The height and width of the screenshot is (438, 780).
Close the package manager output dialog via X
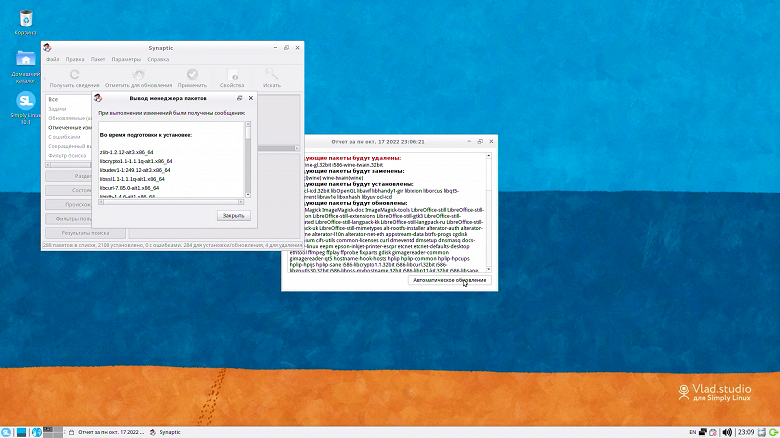251,98
